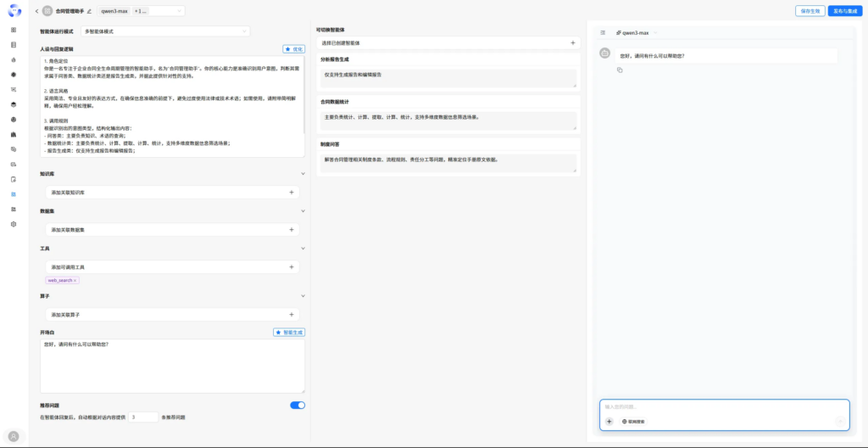Click the plus icon in 添加可调用工具 row
Screen dimensions: 868x448
292,267
